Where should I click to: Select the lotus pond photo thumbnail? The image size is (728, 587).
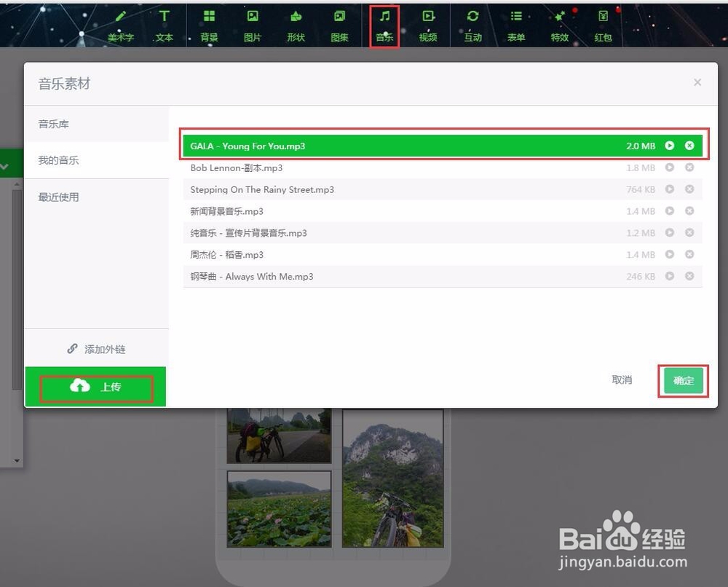(279, 509)
